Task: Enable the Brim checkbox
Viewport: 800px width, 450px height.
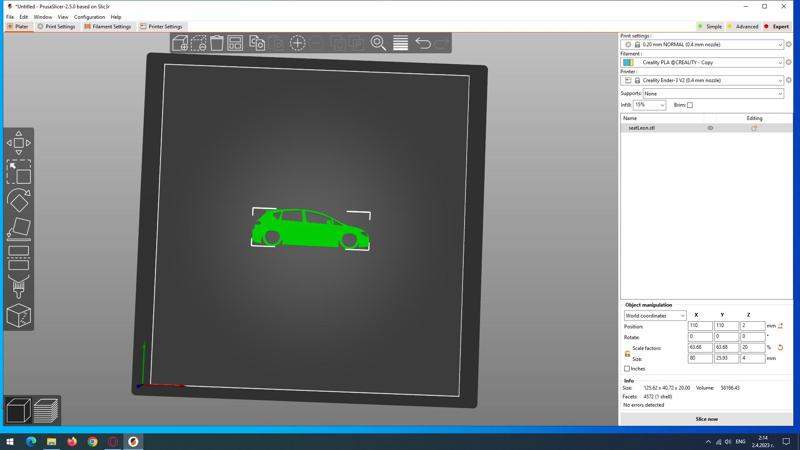Action: click(x=690, y=105)
